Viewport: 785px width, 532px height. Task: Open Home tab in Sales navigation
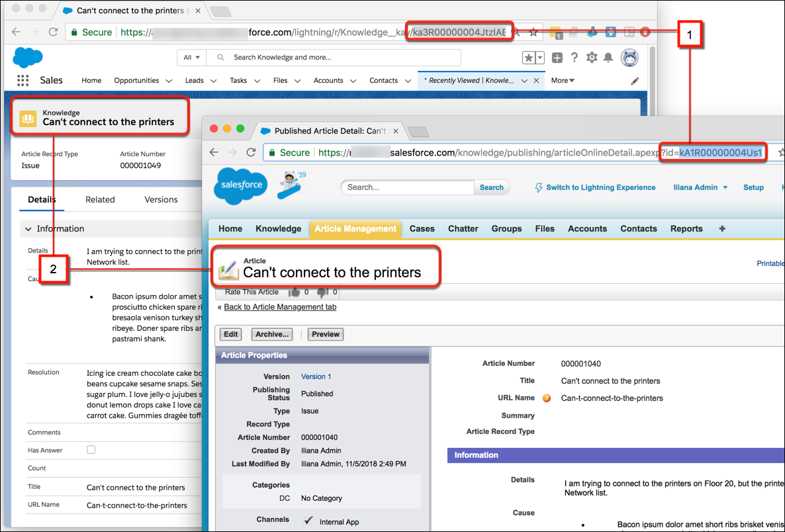[91, 81]
